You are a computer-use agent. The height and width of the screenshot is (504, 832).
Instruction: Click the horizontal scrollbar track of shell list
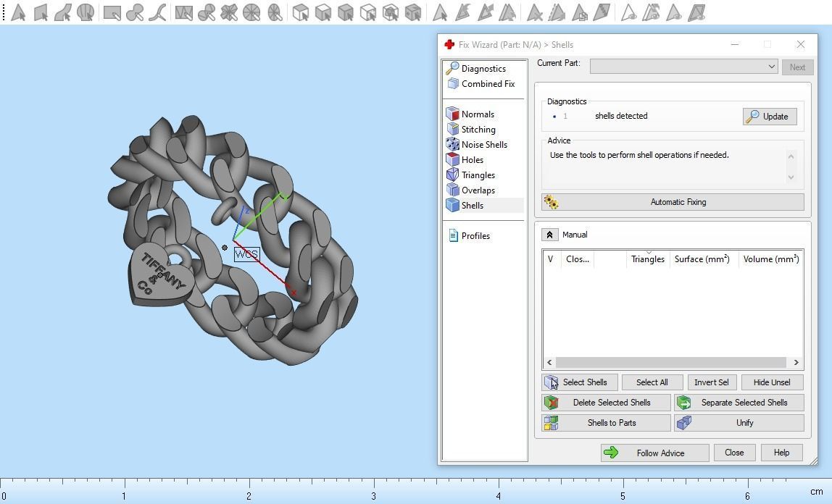click(x=671, y=363)
